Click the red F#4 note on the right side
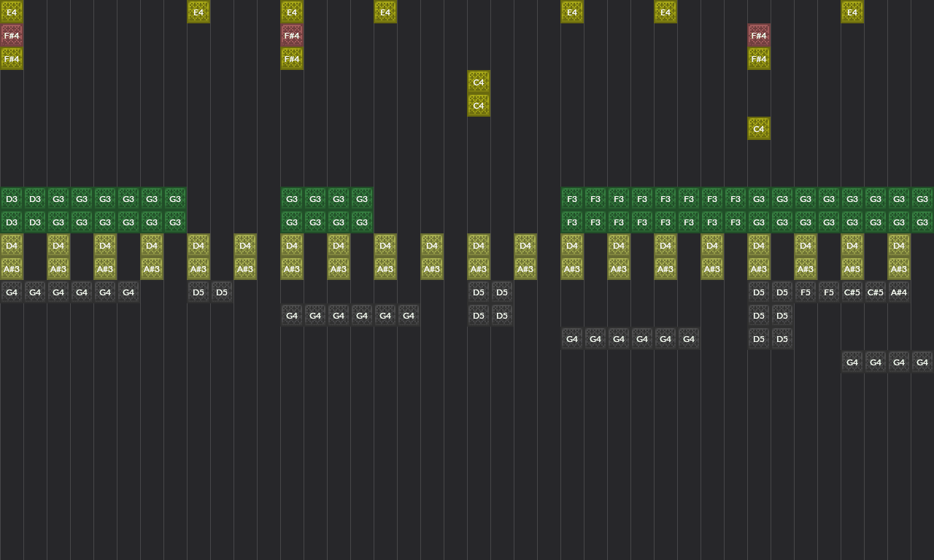Viewport: 934px width, 560px height. (x=759, y=35)
